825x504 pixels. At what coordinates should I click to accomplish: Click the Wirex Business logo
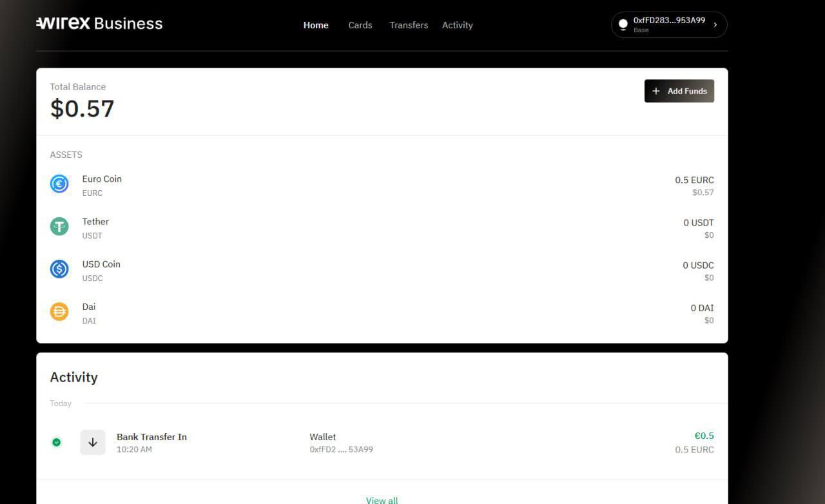pyautogui.click(x=99, y=24)
